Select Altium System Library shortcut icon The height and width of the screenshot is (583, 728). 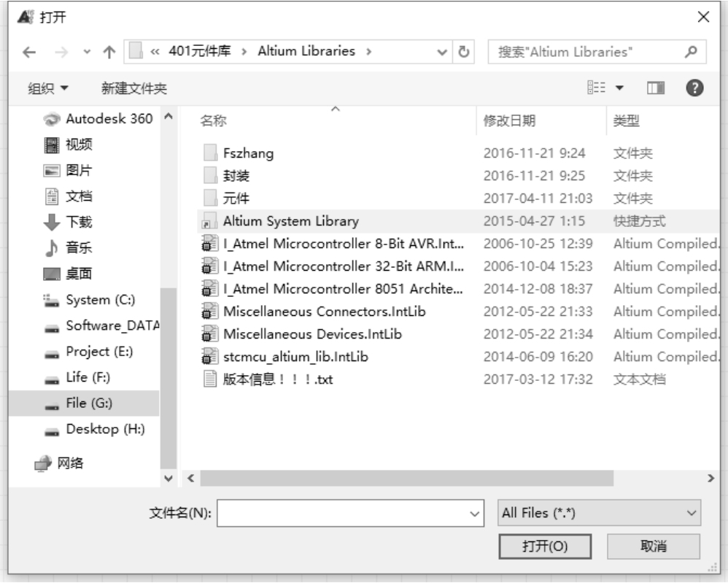(210, 221)
